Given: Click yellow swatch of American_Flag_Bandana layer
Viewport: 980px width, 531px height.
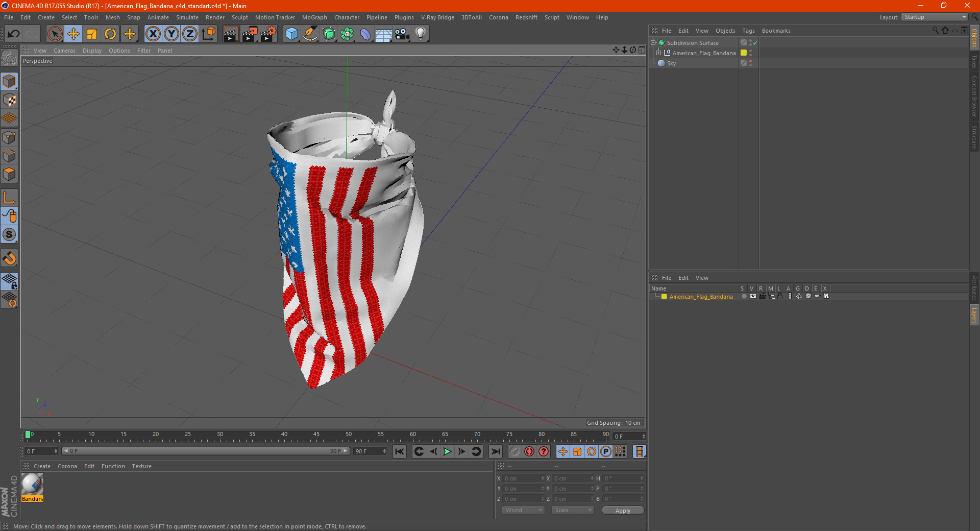Looking at the screenshot, I should pos(664,297).
